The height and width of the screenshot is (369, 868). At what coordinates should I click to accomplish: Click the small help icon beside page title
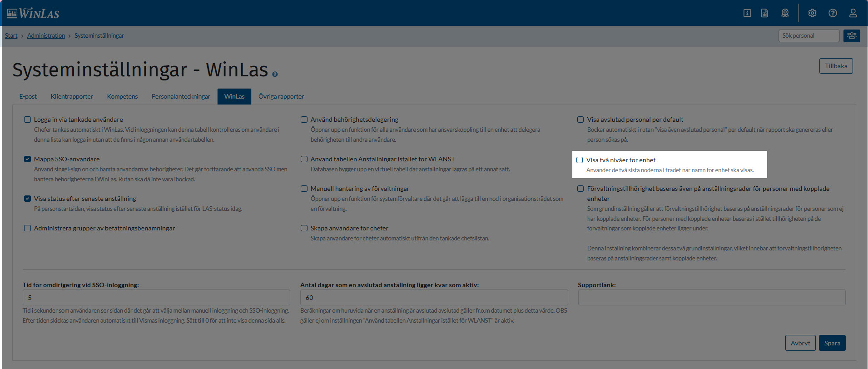point(275,74)
